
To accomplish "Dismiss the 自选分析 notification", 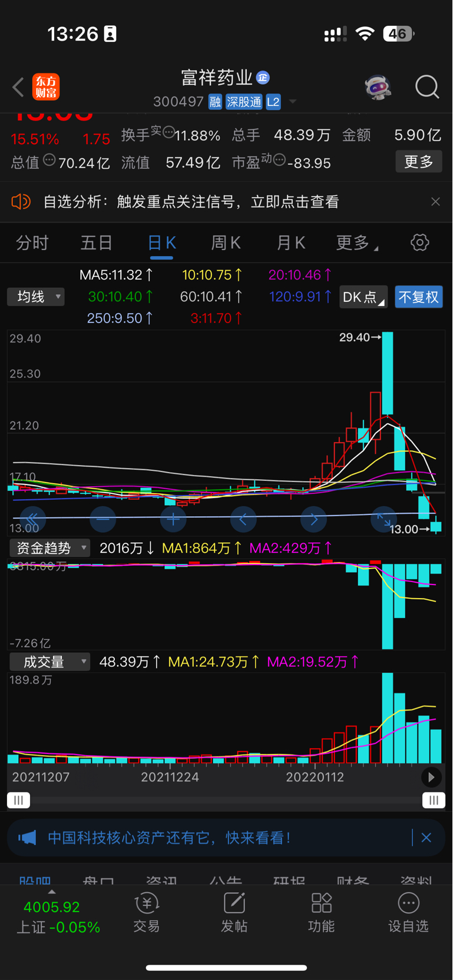I will [435, 202].
